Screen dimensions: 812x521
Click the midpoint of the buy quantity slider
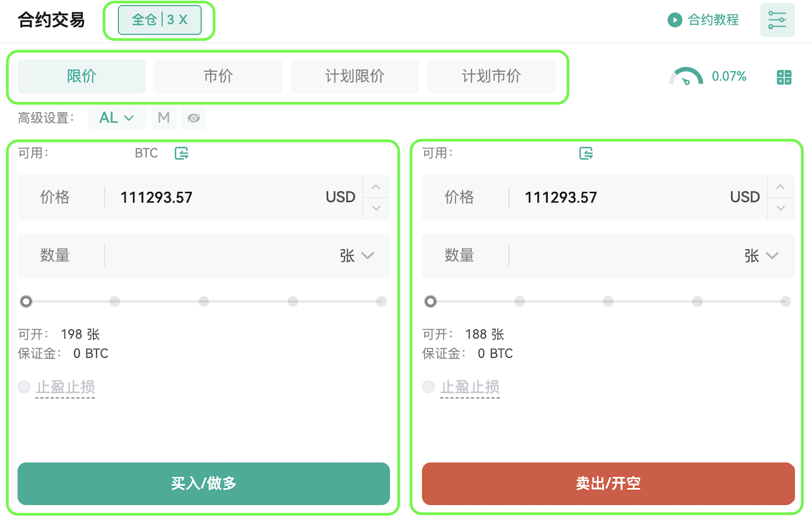[203, 301]
